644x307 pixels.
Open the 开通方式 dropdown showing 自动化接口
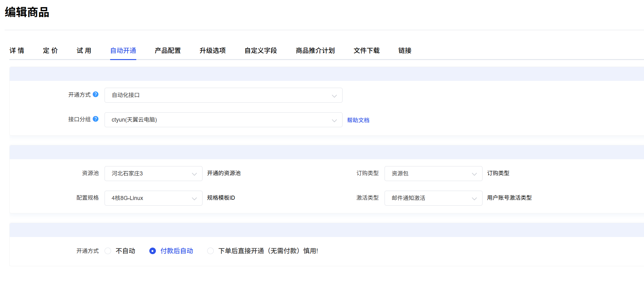point(223,95)
